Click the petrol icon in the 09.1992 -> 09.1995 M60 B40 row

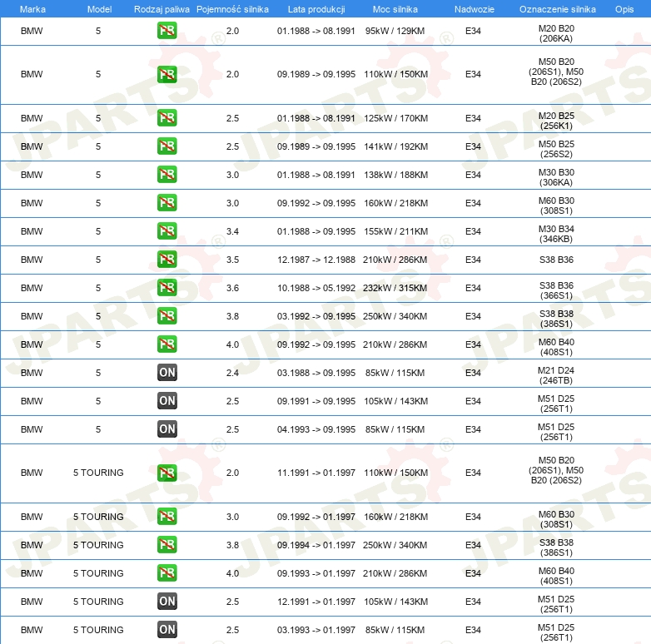point(166,344)
